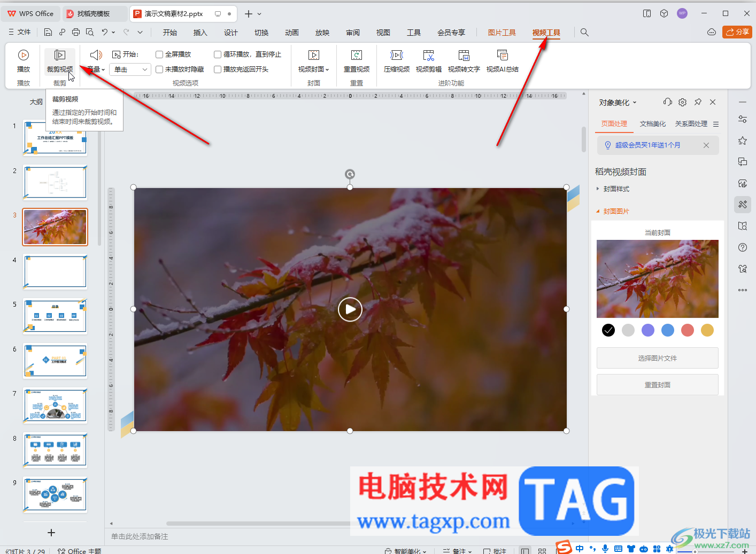Open the new tab dropdown arrow beside plus
Image resolution: width=756 pixels, height=554 pixels.
click(259, 14)
